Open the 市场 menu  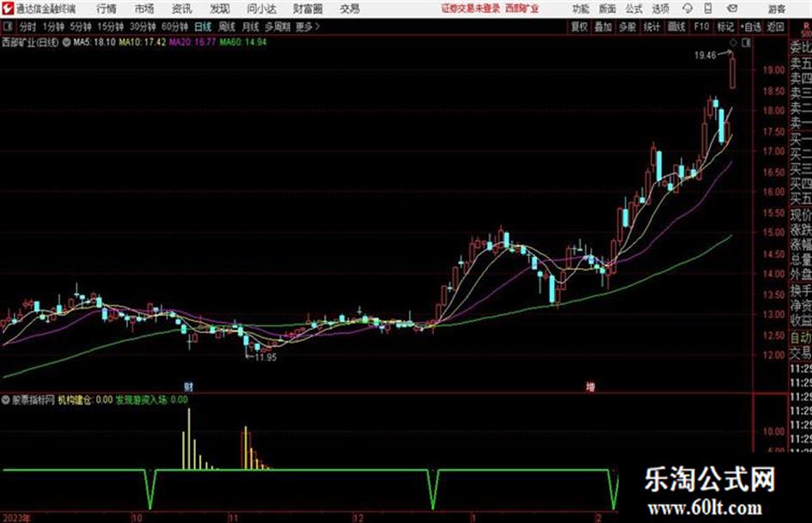(144, 9)
